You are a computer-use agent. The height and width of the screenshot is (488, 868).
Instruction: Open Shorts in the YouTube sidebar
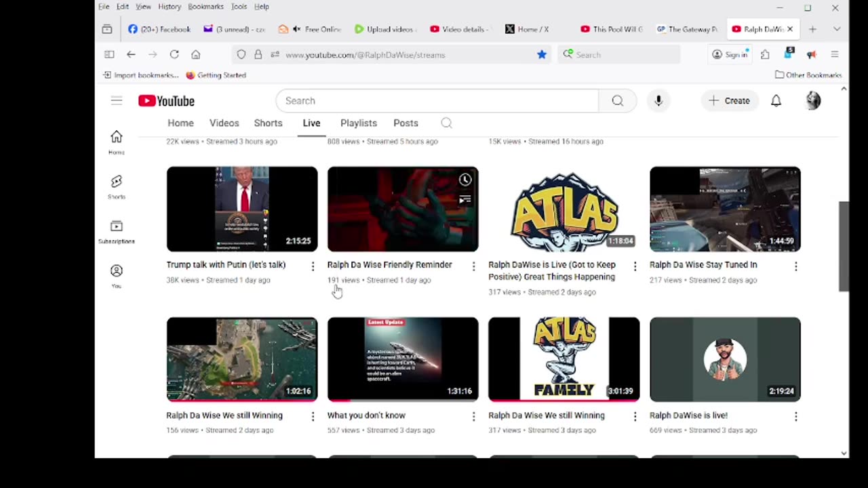click(x=117, y=186)
